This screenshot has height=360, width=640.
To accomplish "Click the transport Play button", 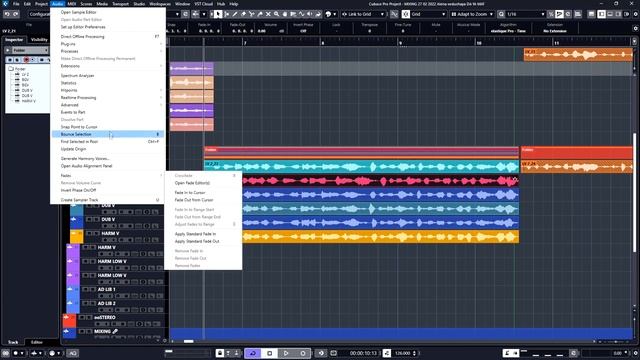I will point(286,353).
